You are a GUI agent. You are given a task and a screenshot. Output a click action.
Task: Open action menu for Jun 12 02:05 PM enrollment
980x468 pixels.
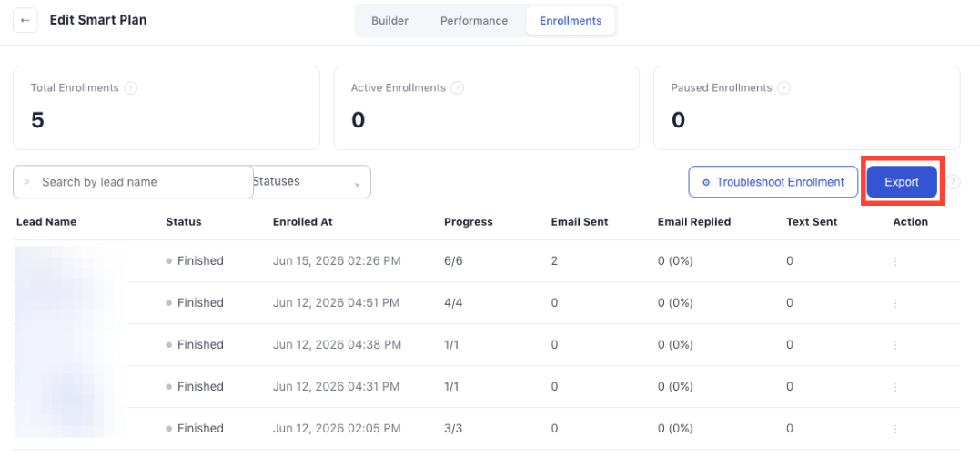point(895,429)
